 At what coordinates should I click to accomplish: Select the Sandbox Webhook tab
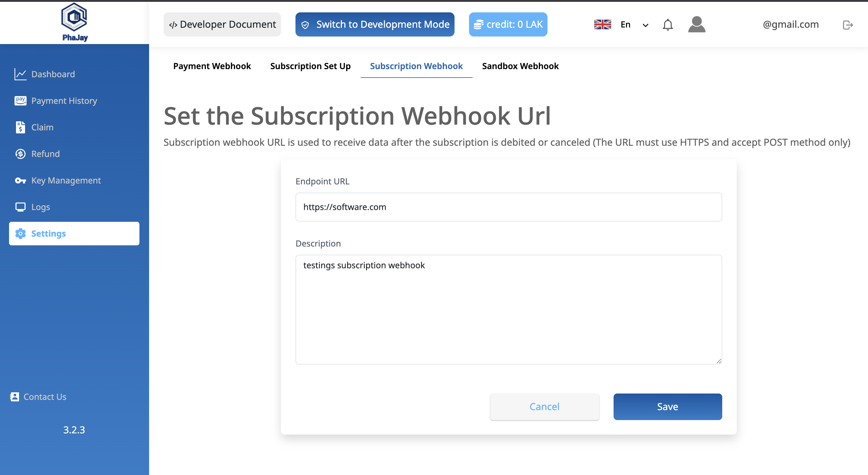520,66
